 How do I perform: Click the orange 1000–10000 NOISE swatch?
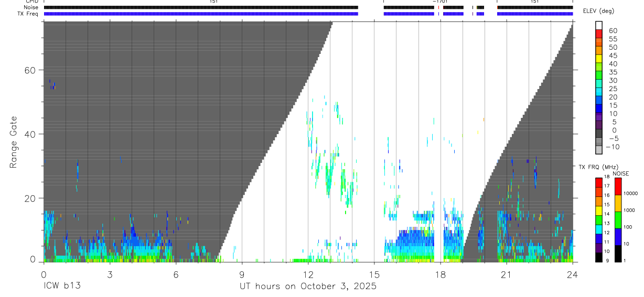[618, 203]
